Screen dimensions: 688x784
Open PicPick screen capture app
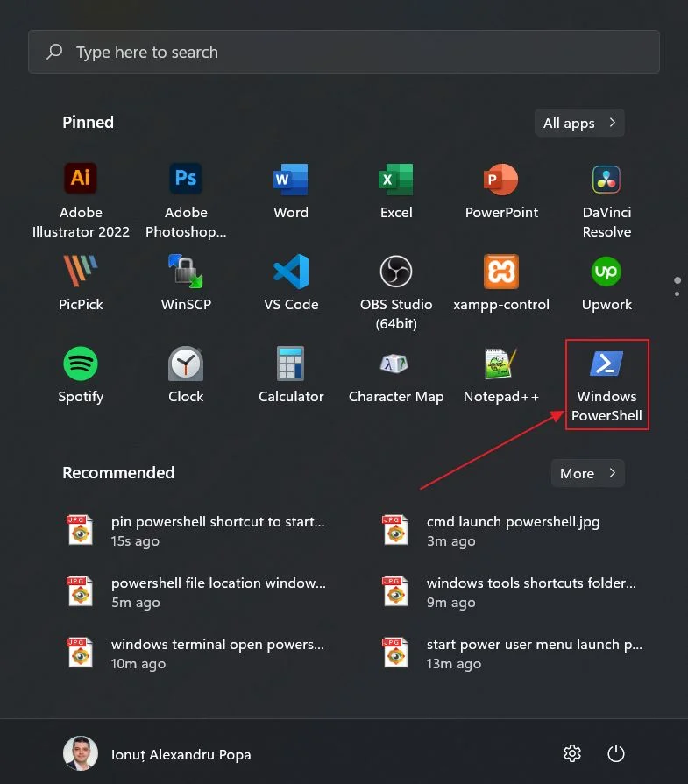click(x=81, y=283)
